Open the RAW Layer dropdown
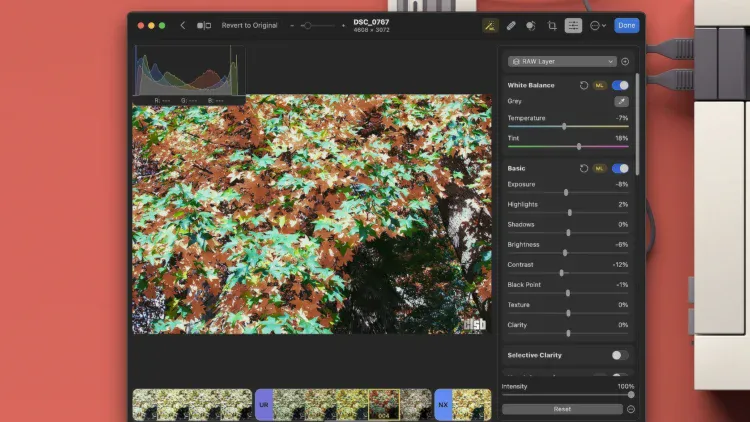 562,61
